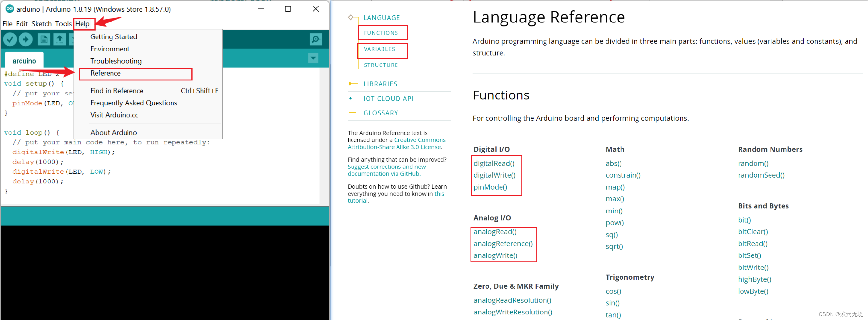Click the Arduino logo in title bar
868x320 pixels.
[10, 9]
